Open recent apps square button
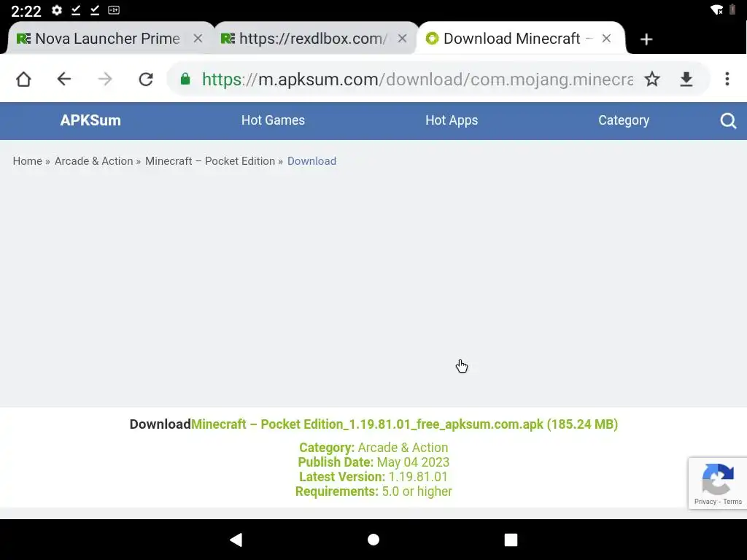The image size is (747, 560). point(511,540)
